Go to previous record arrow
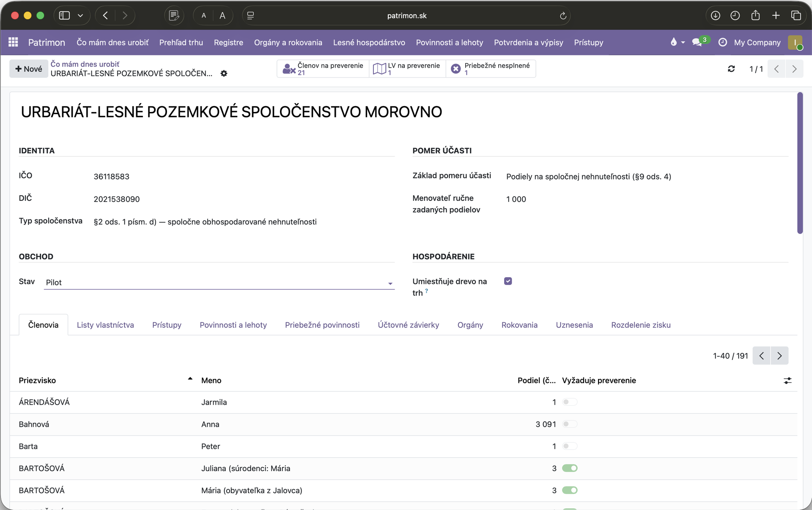The image size is (812, 510). pos(776,69)
